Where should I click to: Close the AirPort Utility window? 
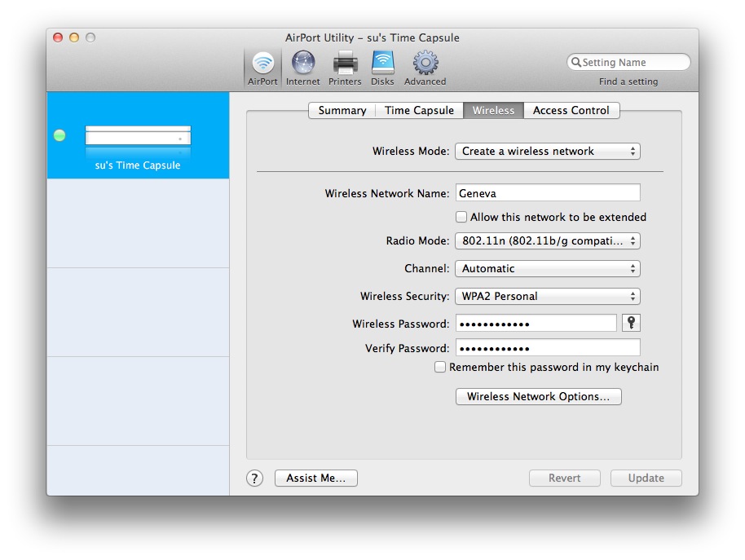point(58,37)
